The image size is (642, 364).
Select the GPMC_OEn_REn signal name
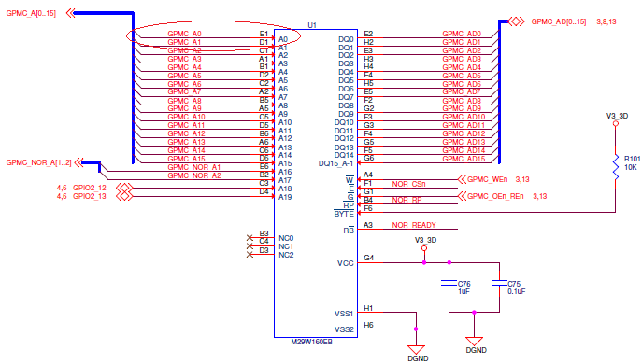(495, 196)
